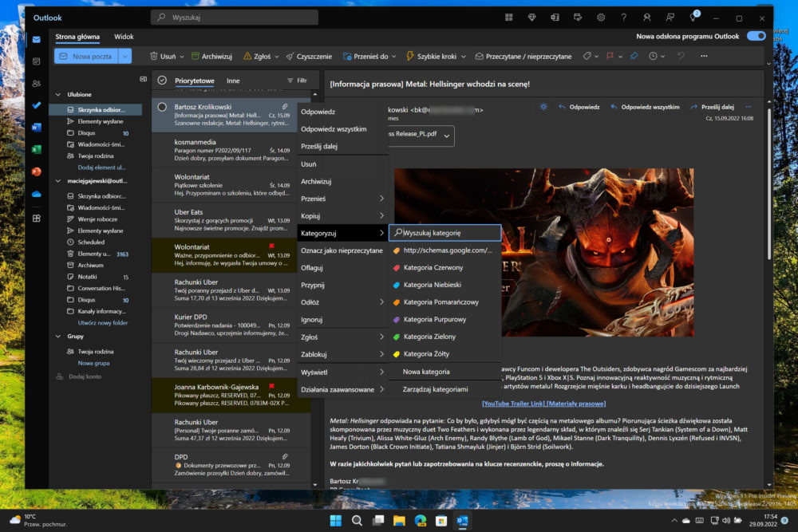Click the category tag icon in the toolbar

pyautogui.click(x=587, y=57)
